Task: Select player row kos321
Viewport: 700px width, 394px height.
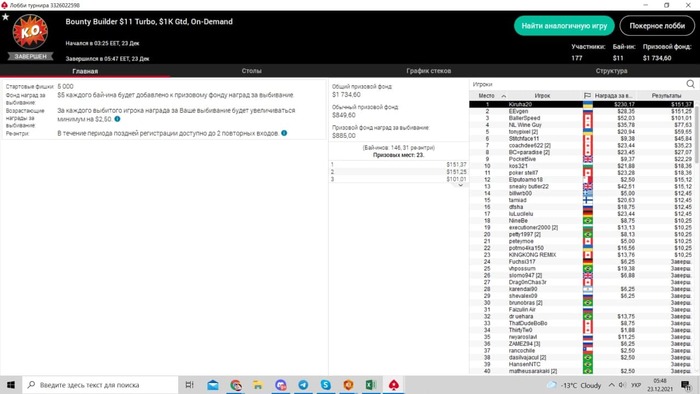Action: [581, 166]
